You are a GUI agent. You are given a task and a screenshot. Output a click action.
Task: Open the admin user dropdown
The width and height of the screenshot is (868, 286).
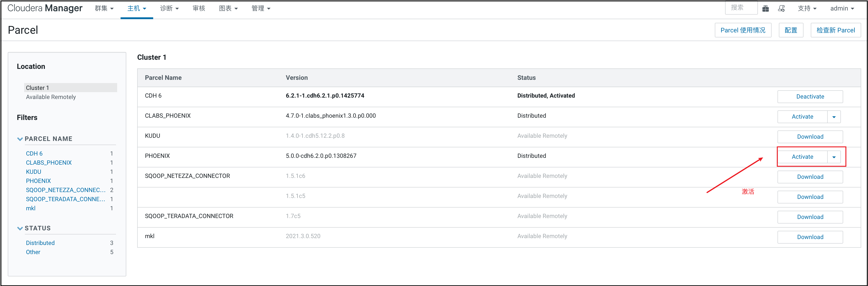[x=842, y=8]
